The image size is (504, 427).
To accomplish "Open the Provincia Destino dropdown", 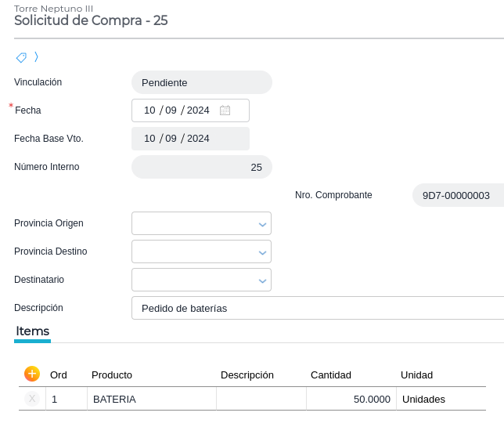I will (262, 252).
